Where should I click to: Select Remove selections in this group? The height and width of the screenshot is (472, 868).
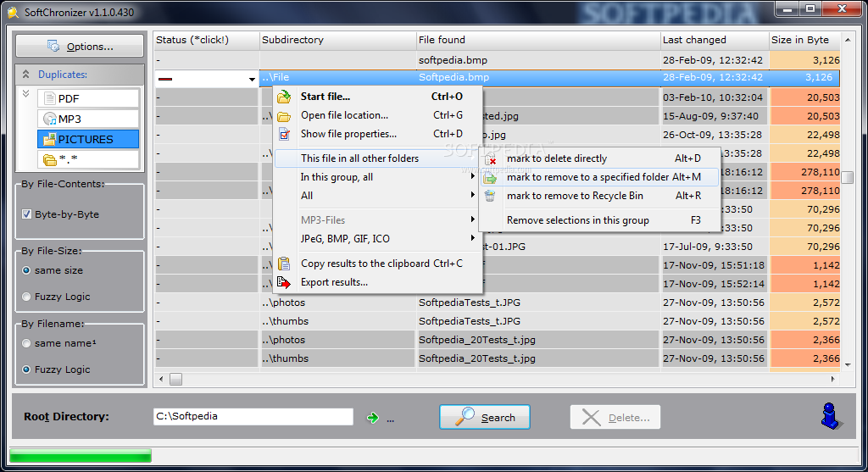click(599, 220)
